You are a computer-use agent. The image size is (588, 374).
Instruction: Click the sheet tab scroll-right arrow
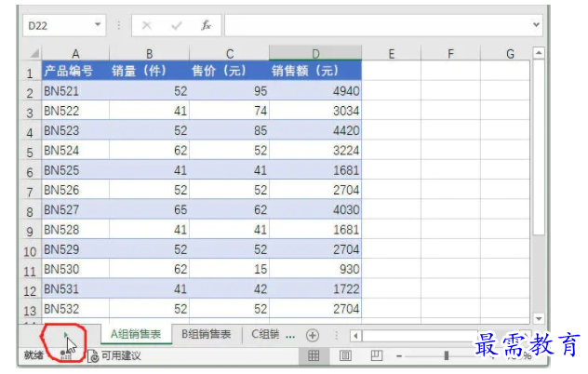pos(66,335)
